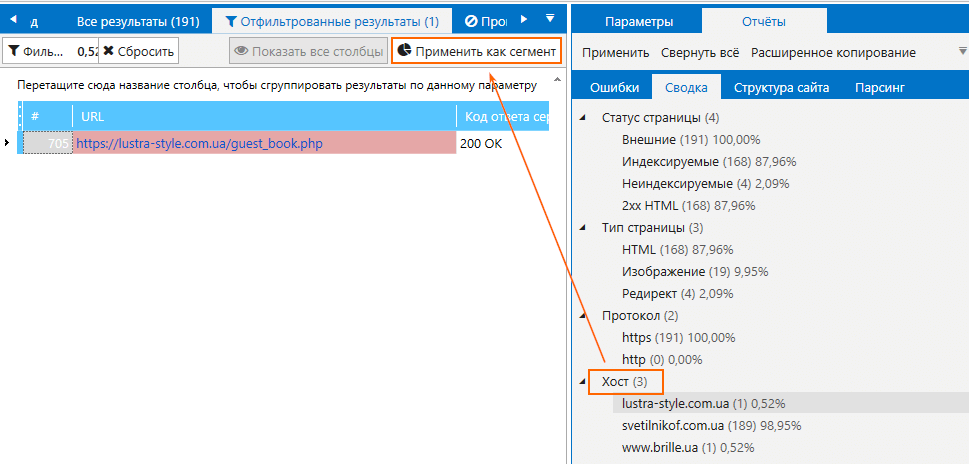Open the Структура сайта sub-tab
Viewport: 969px width, 464px height.
click(x=782, y=87)
